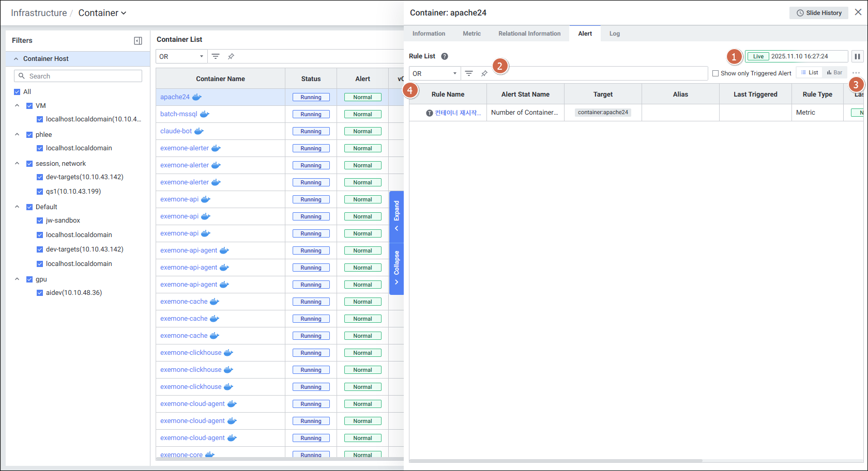Open the batch-mssql container link

click(179, 114)
